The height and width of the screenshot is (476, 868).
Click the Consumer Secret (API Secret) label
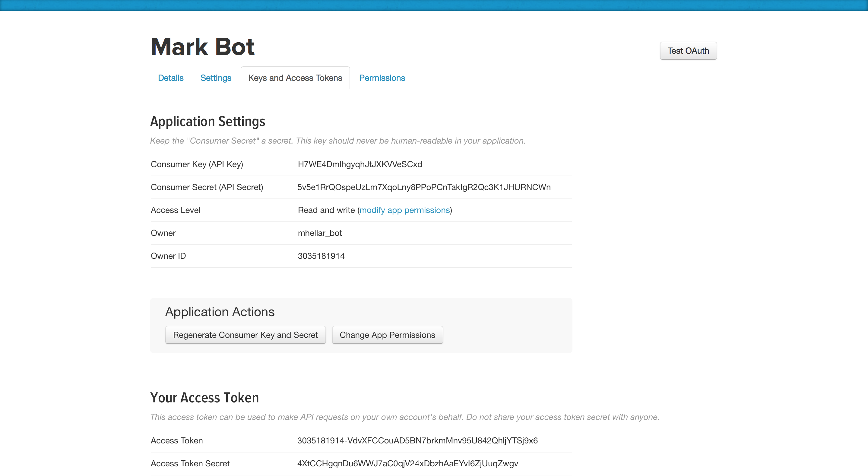click(x=207, y=187)
